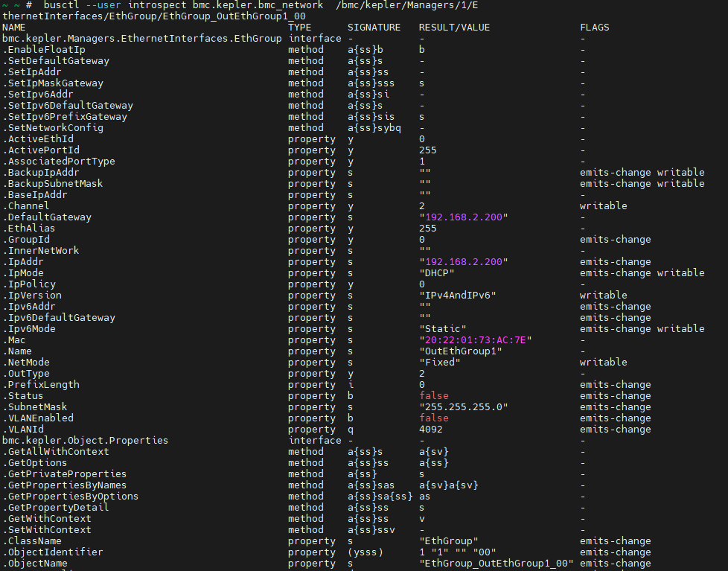
Task: Click the red false value in the .Status row
Action: (x=434, y=396)
